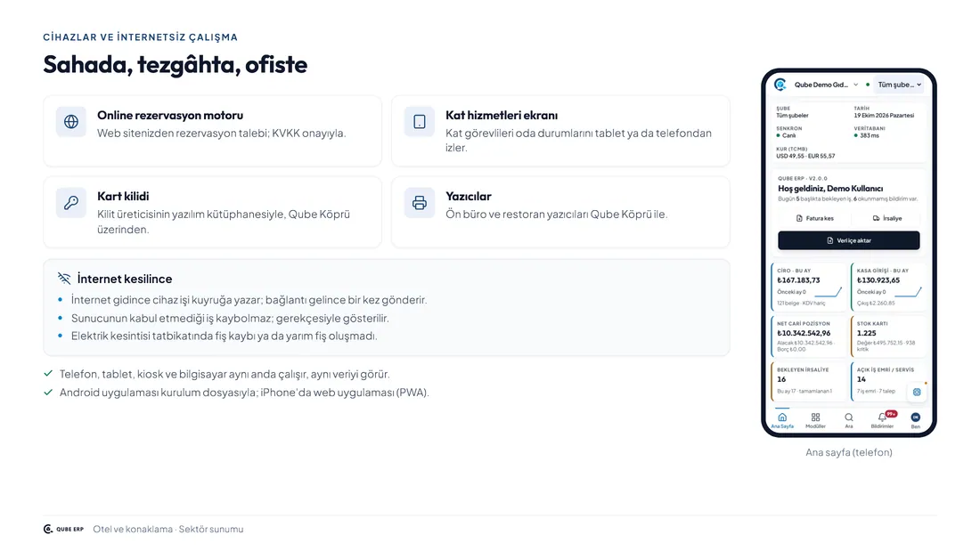
Task: Click the globe icon for Online rezervasyon motoru
Action: [71, 122]
